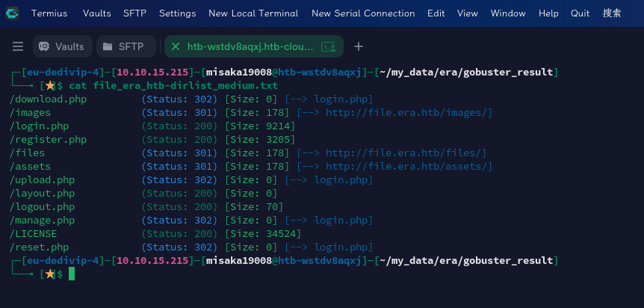
Task: Close the htb-wstdv8aqxj terminal tab
Action: pos(176,46)
